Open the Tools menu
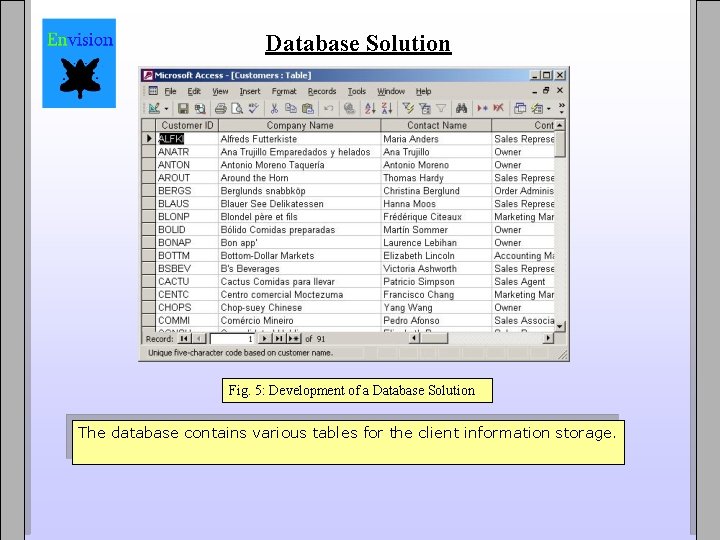Viewport: 720px width, 540px height. point(357,91)
